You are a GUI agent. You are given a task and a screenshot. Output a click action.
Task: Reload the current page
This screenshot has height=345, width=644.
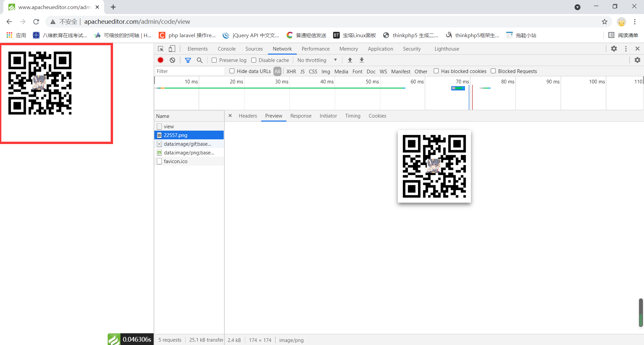(x=36, y=22)
